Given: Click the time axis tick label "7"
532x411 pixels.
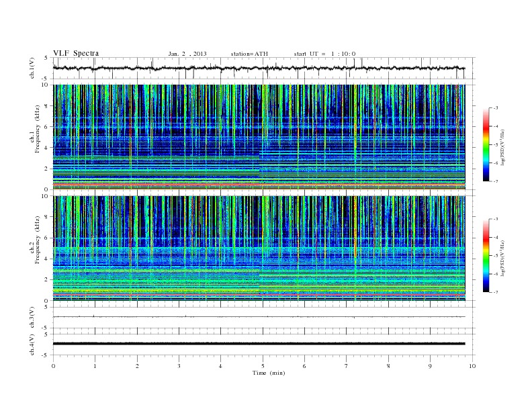Looking at the screenshot, I should coord(347,366).
